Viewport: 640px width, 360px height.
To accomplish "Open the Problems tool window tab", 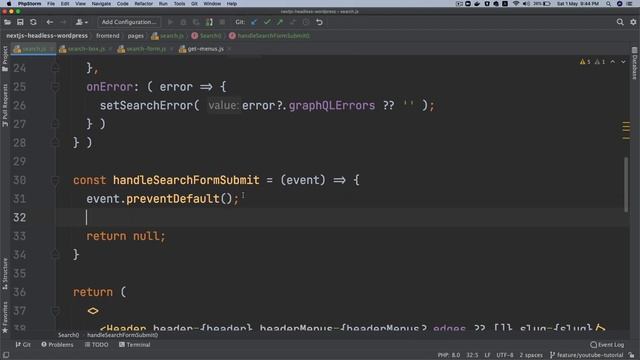I will click(58, 345).
